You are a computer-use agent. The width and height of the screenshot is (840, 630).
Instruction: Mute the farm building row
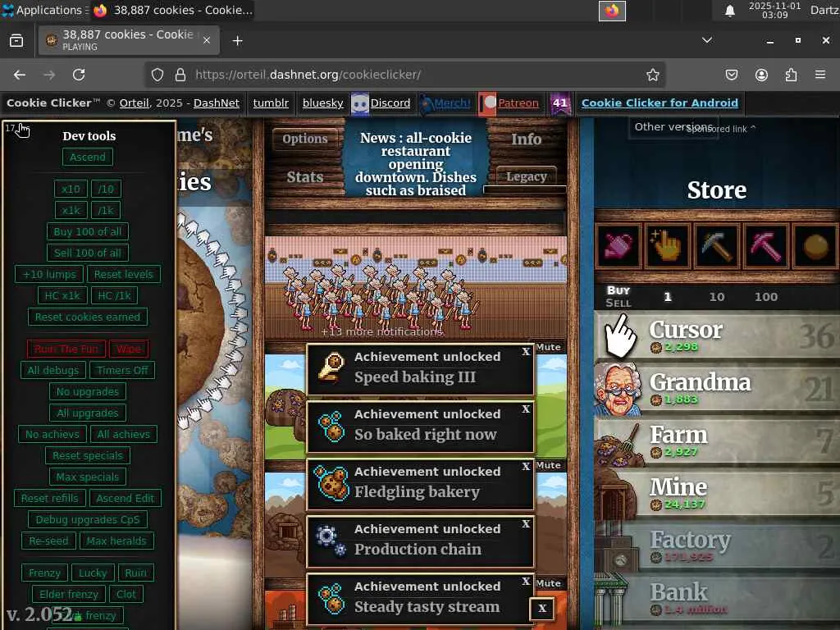point(548,347)
